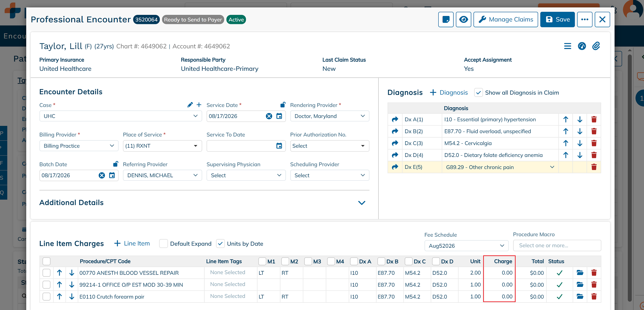644x310 pixels.
Task: Toggle the Units by Date checkbox
Action: click(220, 244)
